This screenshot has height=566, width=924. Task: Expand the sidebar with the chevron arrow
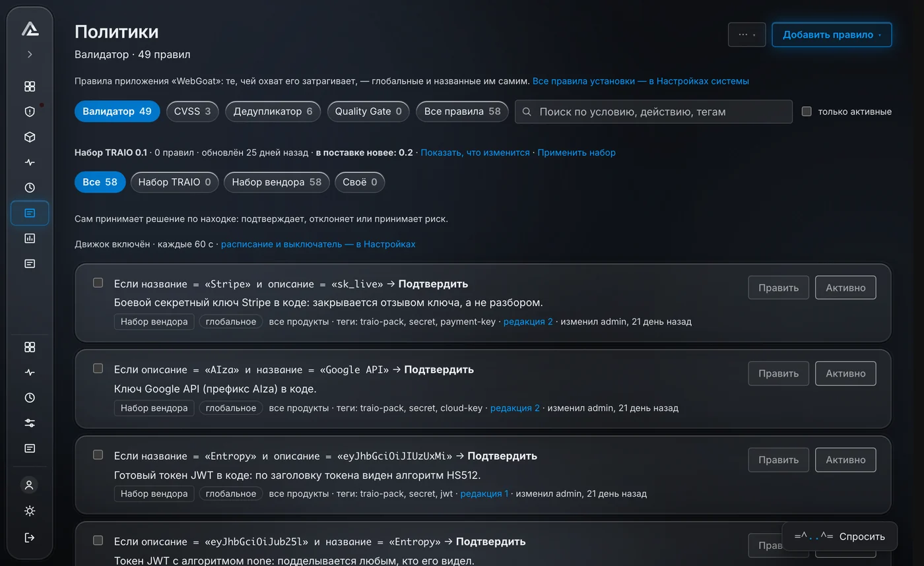[30, 55]
